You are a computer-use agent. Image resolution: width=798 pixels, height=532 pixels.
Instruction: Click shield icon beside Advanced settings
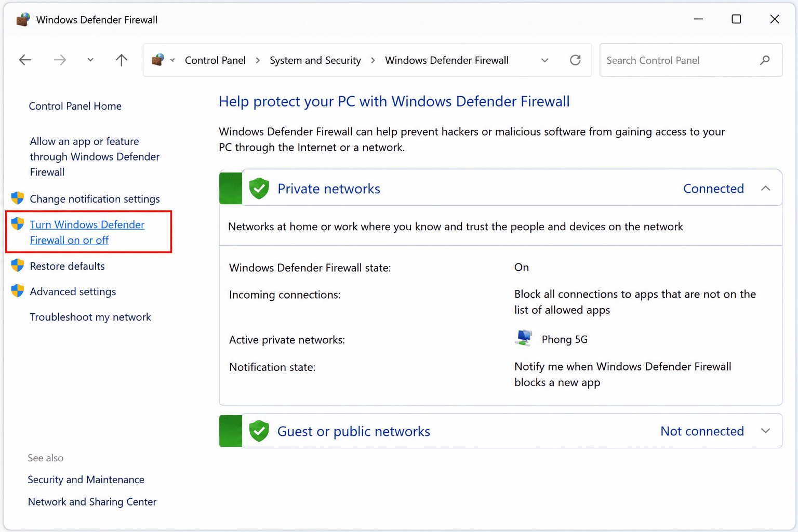[x=18, y=290]
